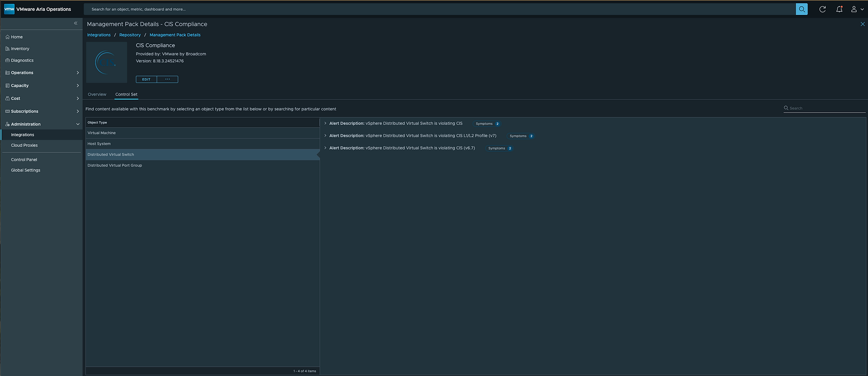The height and width of the screenshot is (376, 868).
Task: Click the Operations icon in the sidebar
Action: (x=7, y=73)
